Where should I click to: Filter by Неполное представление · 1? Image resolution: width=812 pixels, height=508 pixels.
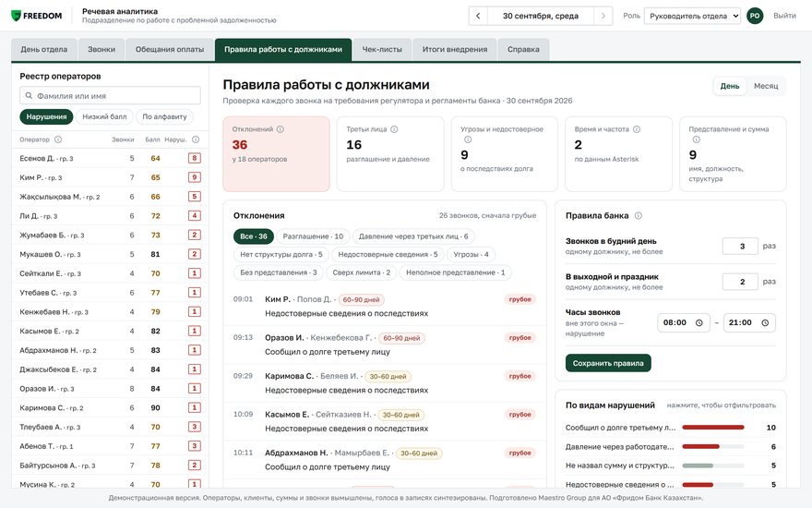coord(455,272)
